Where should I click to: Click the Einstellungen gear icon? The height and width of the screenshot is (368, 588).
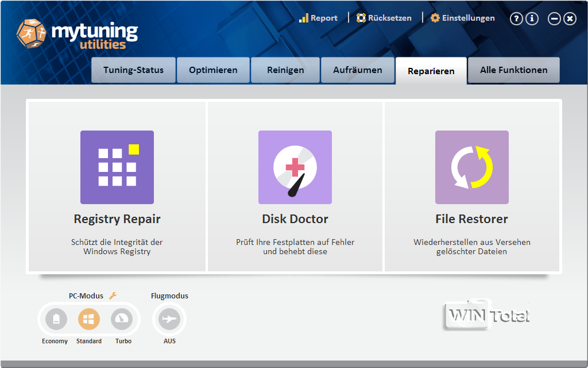(435, 18)
